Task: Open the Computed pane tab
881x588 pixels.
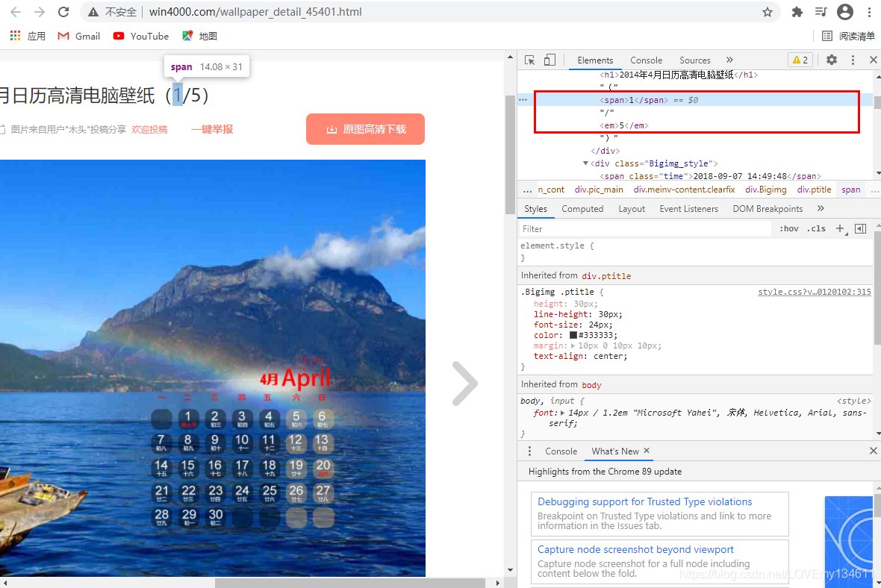Action: (582, 209)
